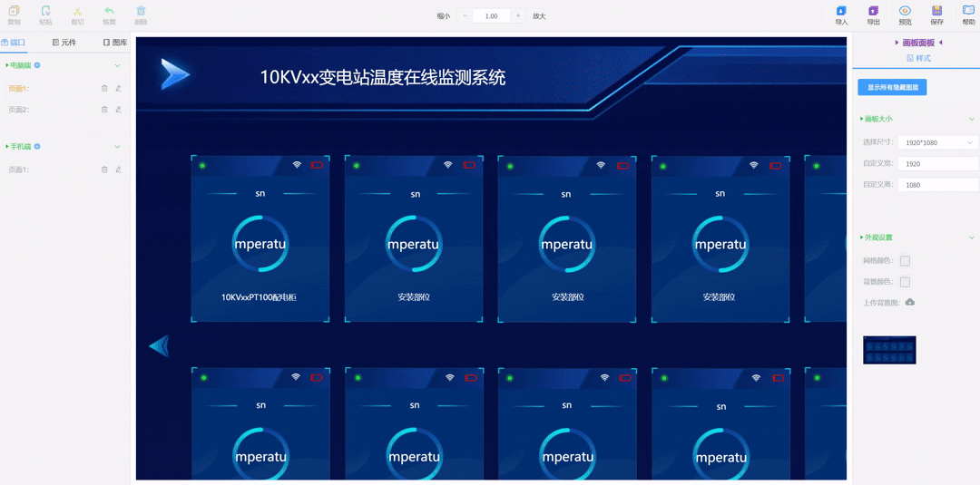Select the 10KVxx变电站温度在线监测系统 title text
Image resolution: width=980 pixels, height=485 pixels.
click(x=383, y=77)
